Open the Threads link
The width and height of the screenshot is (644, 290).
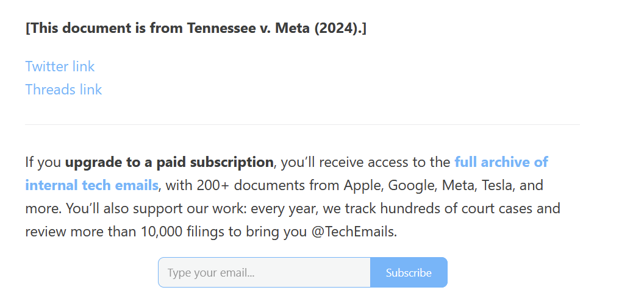tap(63, 90)
